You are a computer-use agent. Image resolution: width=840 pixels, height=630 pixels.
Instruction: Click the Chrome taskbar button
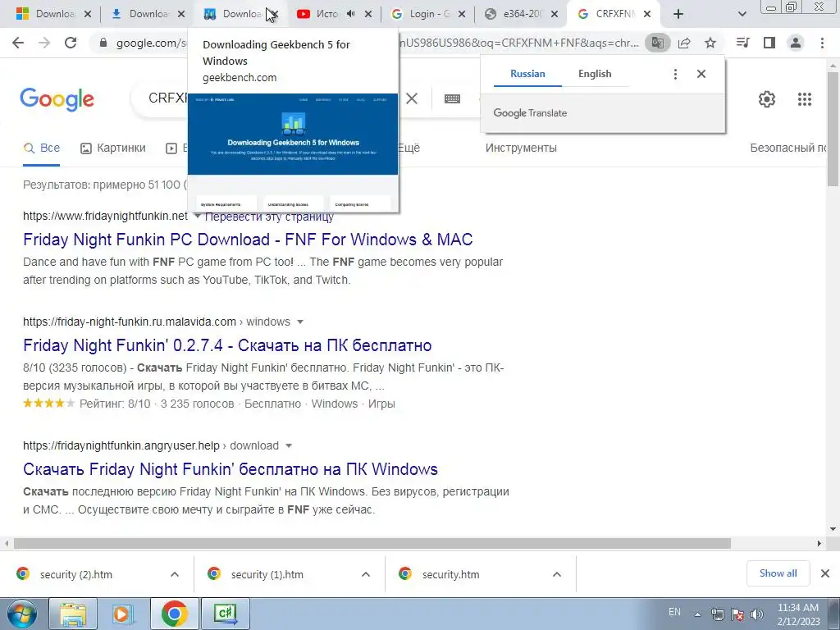tap(174, 614)
